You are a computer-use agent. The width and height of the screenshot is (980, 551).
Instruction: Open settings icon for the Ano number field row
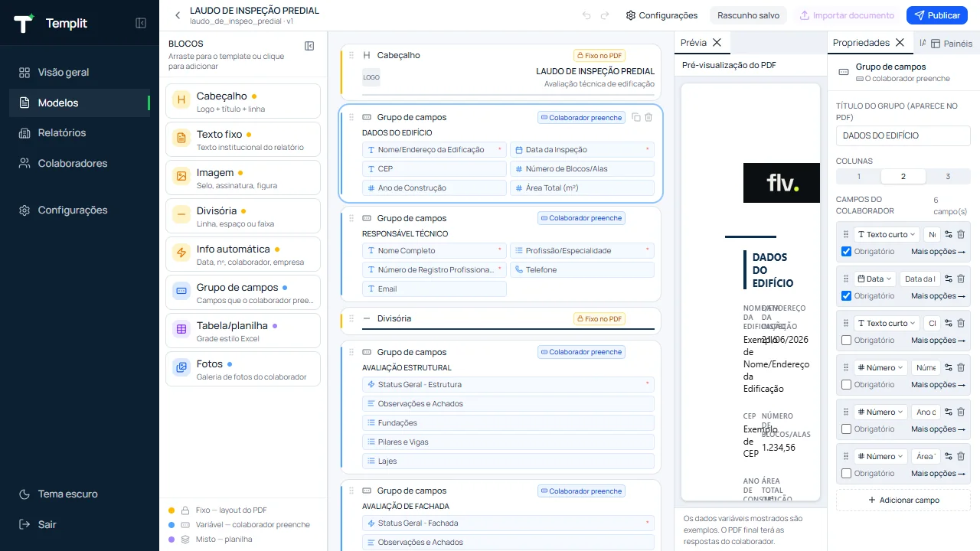click(949, 412)
